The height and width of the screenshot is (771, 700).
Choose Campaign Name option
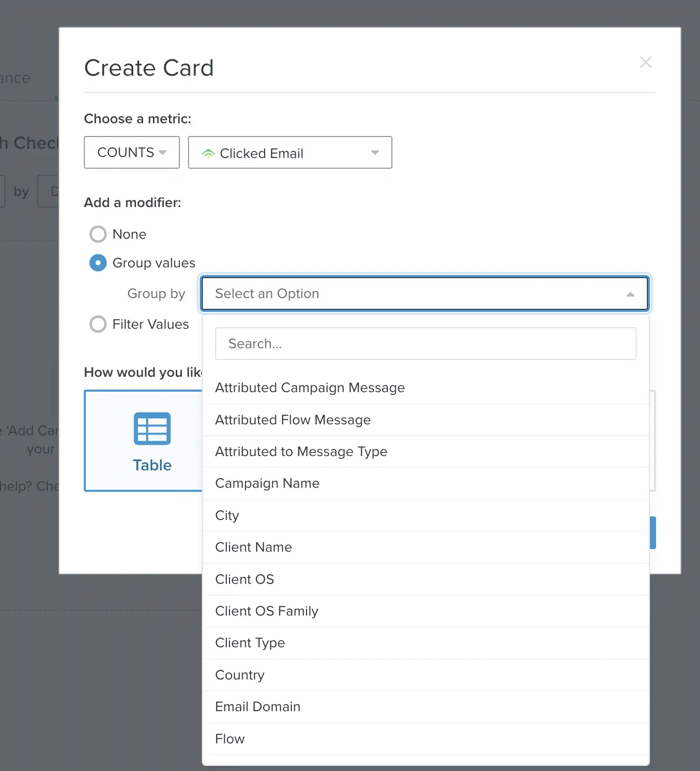coord(426,483)
